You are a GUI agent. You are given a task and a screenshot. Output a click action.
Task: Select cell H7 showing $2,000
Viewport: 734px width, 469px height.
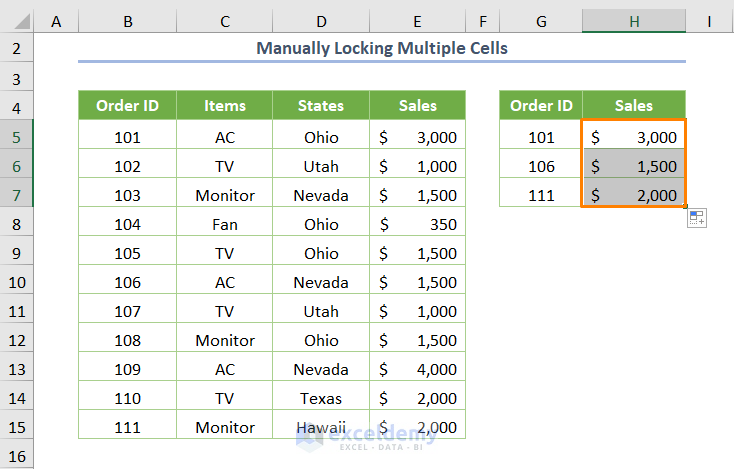click(634, 195)
